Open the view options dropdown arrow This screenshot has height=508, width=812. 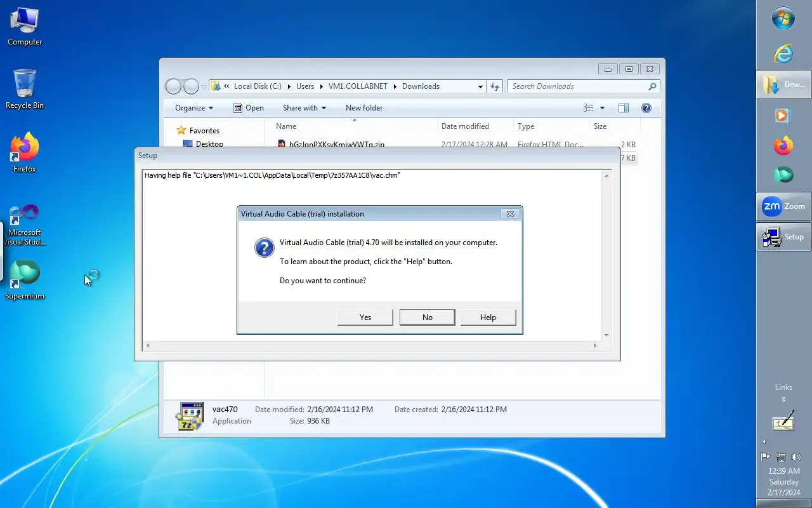pyautogui.click(x=602, y=108)
